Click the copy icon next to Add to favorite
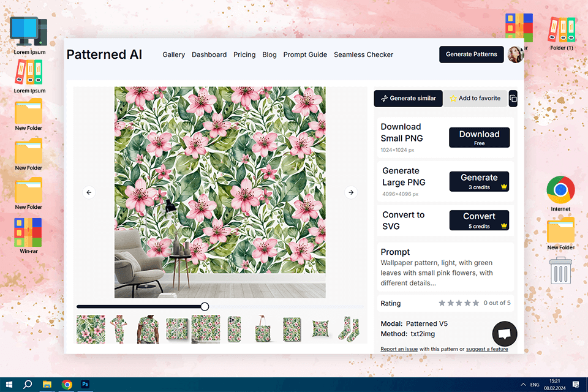 point(513,99)
